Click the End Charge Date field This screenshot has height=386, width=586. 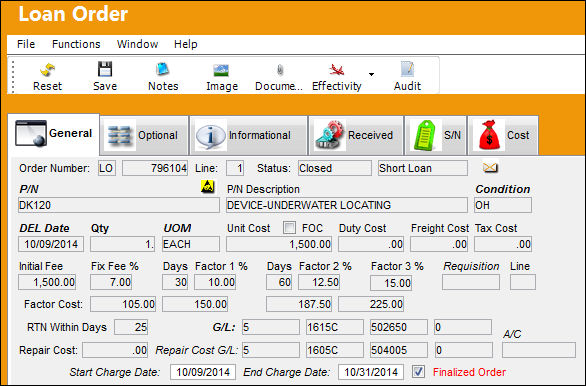[371, 372]
